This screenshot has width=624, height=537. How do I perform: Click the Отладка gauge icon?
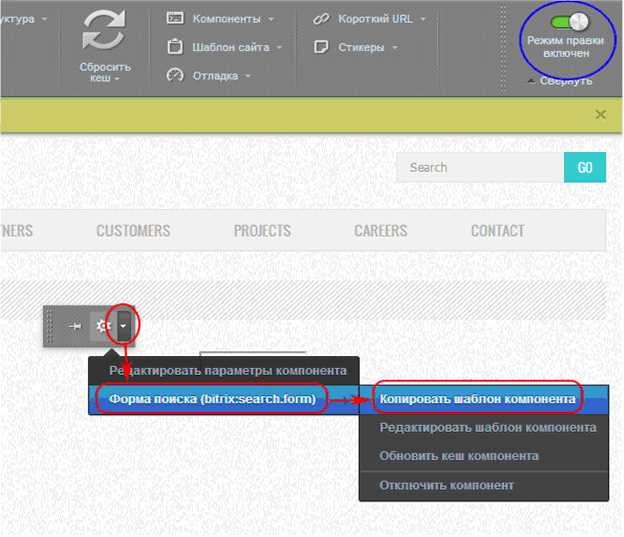pyautogui.click(x=175, y=75)
